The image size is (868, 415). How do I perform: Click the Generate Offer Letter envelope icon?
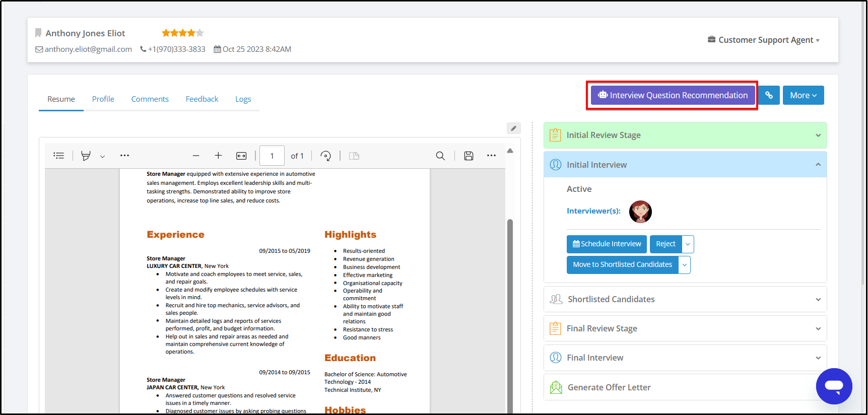click(x=556, y=387)
